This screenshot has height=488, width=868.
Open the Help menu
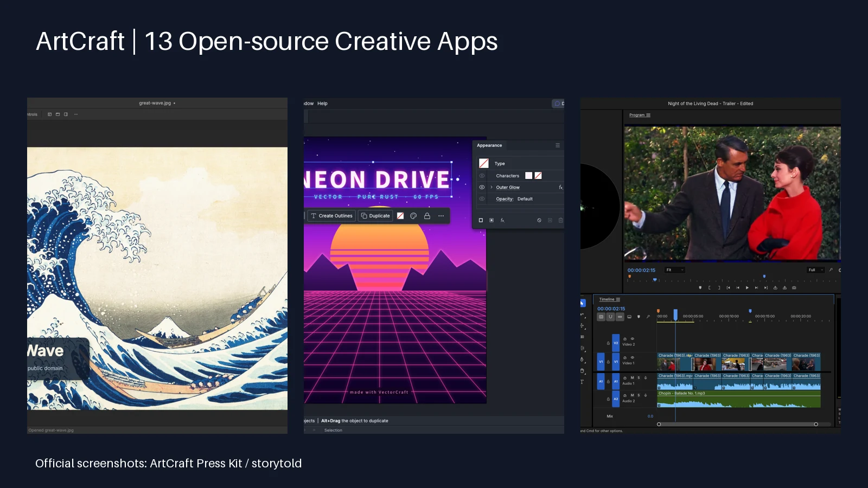[322, 104]
